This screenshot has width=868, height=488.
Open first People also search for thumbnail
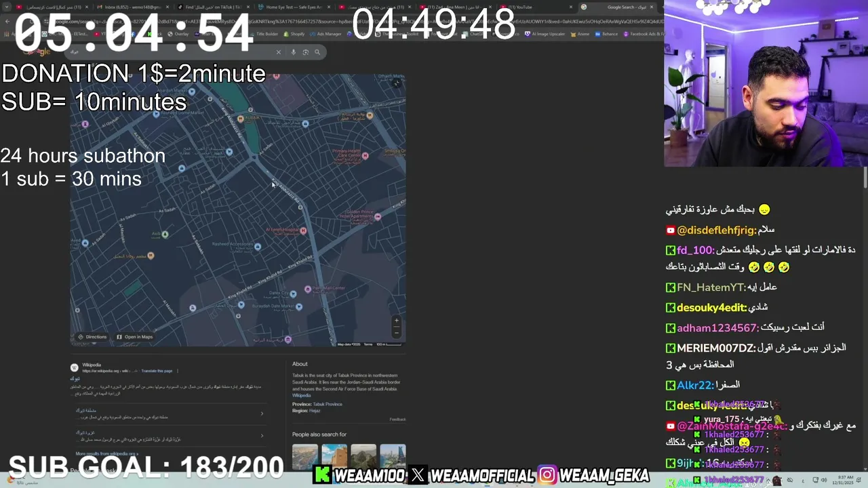click(x=304, y=457)
